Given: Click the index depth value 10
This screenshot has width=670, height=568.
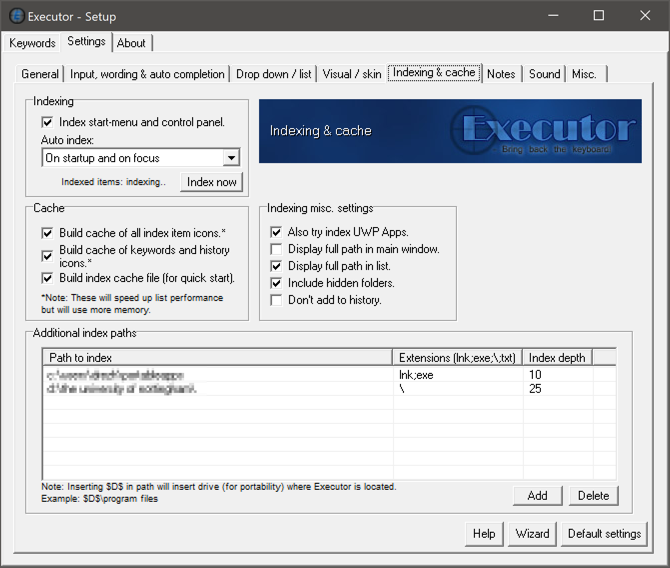Looking at the screenshot, I should [x=535, y=375].
